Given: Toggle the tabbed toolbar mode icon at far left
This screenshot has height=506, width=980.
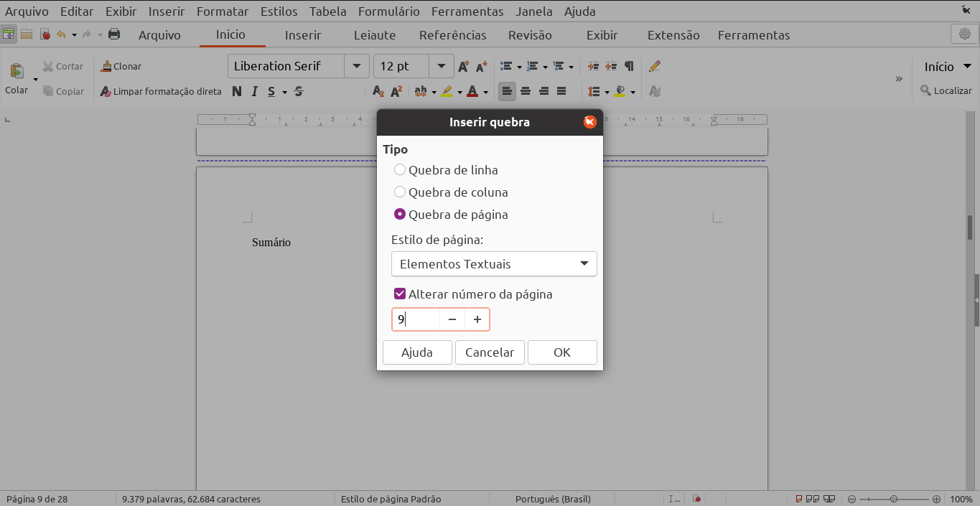Looking at the screenshot, I should pyautogui.click(x=9, y=34).
